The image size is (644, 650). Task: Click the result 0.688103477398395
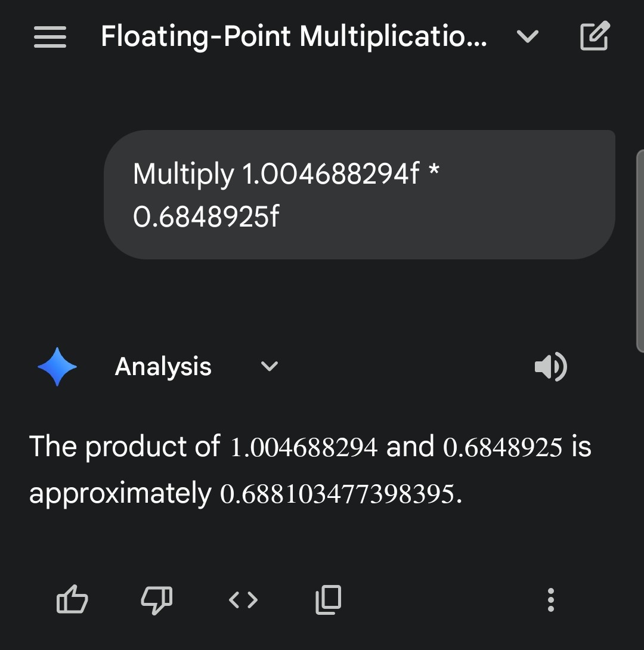pyautogui.click(x=340, y=494)
